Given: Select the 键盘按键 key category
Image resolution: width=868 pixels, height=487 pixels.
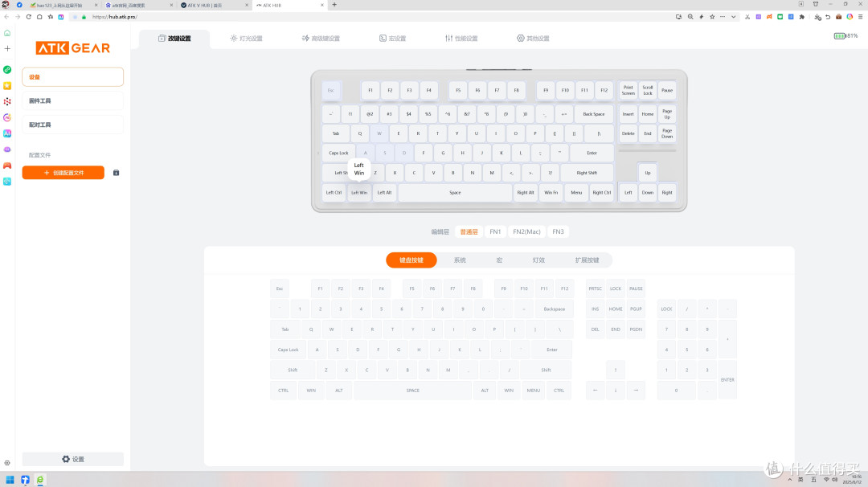Looking at the screenshot, I should 411,260.
